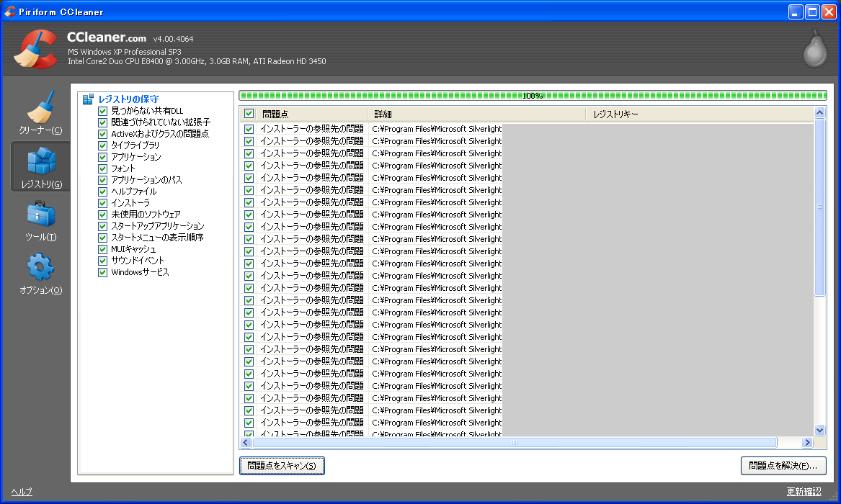The height and width of the screenshot is (504, 841).
Task: Click 問題点をスキャン button
Action: 282,465
